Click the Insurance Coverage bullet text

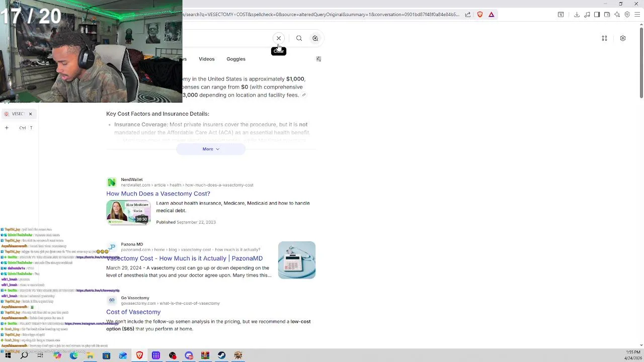click(x=212, y=128)
